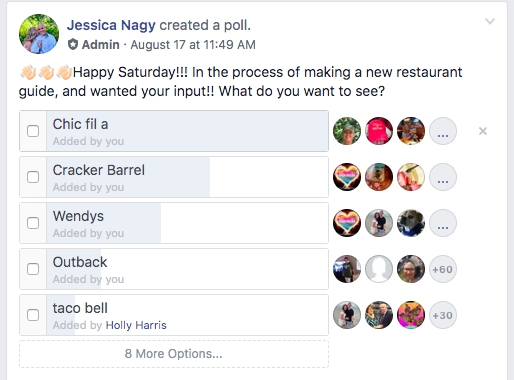Screen dimensions: 514x380
Task: Remove the Chic fil a option with X
Action: point(483,131)
